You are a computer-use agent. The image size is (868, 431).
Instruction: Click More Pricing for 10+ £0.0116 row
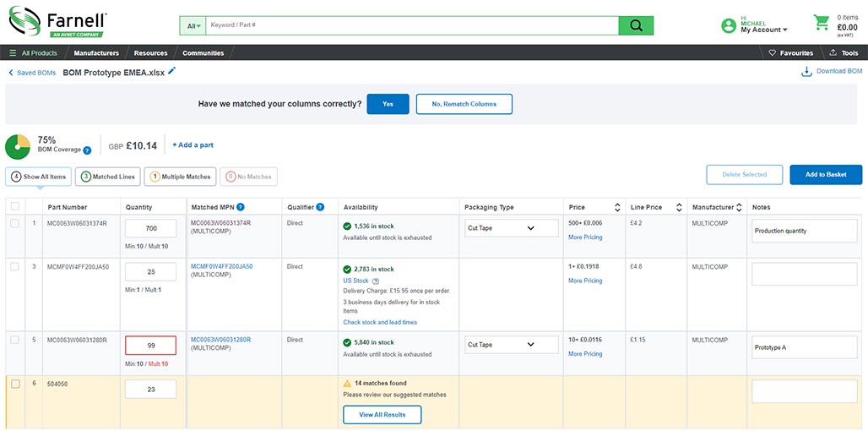(x=585, y=354)
